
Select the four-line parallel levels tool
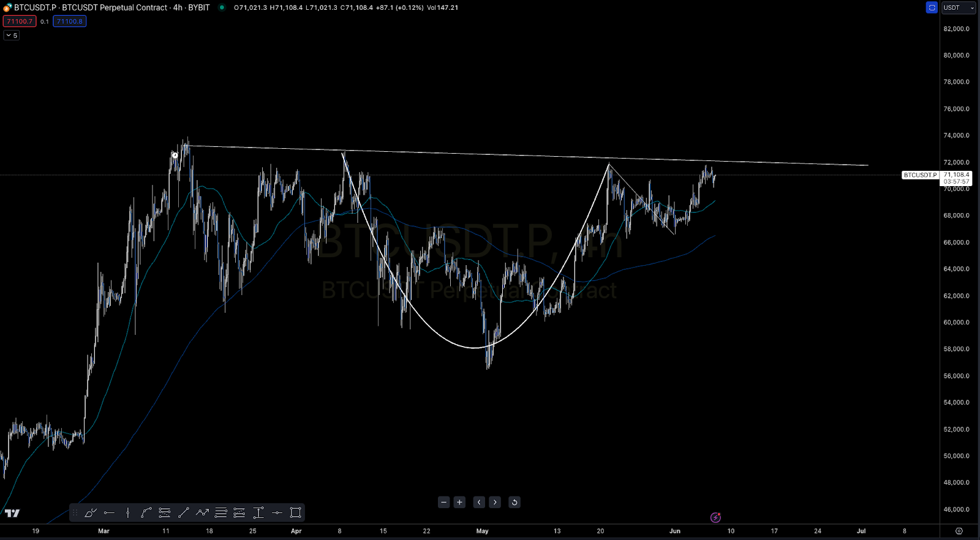click(x=221, y=512)
